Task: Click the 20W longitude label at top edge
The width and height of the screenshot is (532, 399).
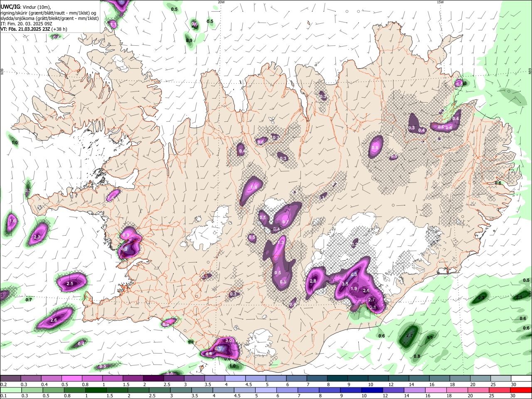Action: [222, 2]
